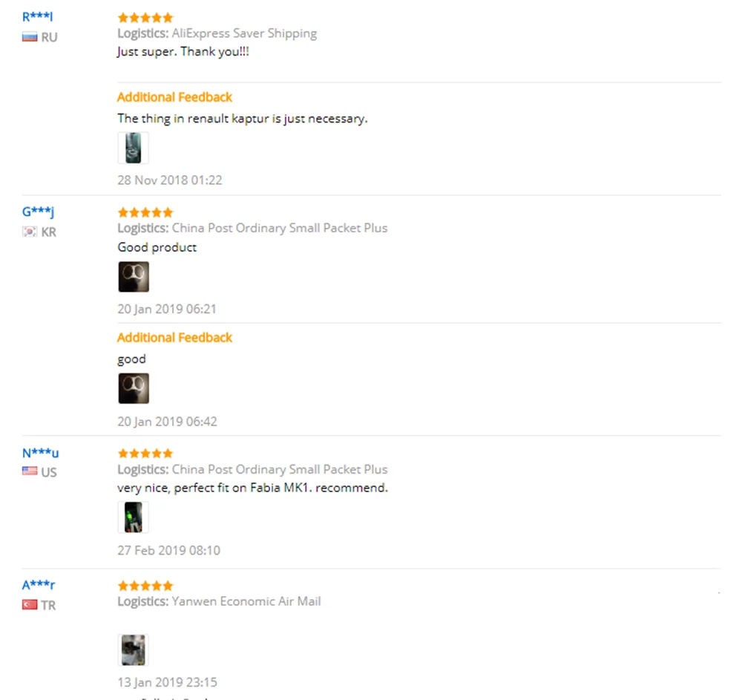Screen dimensions: 742x700
Task: Click Additional Feedback heading in G***j's review
Action: [174, 338]
